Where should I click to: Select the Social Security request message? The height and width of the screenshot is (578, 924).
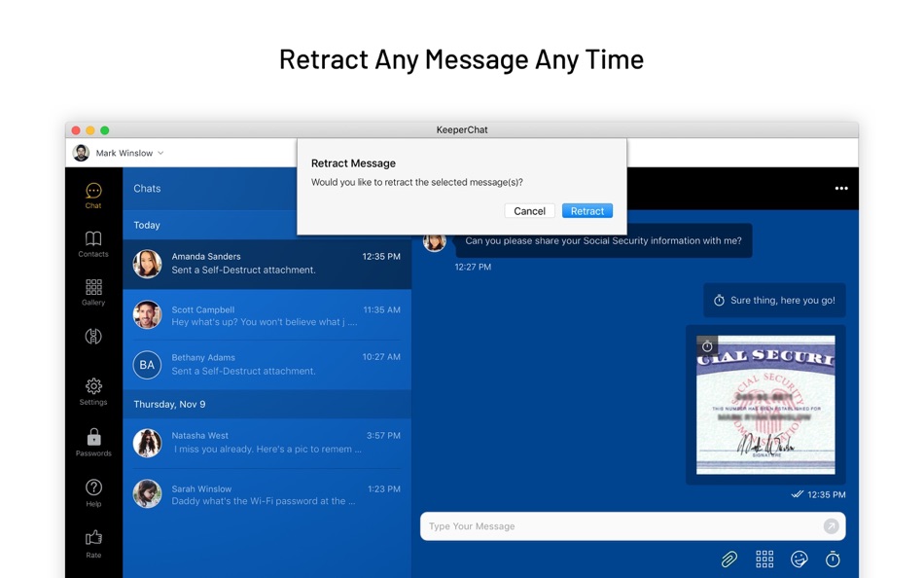click(x=603, y=240)
